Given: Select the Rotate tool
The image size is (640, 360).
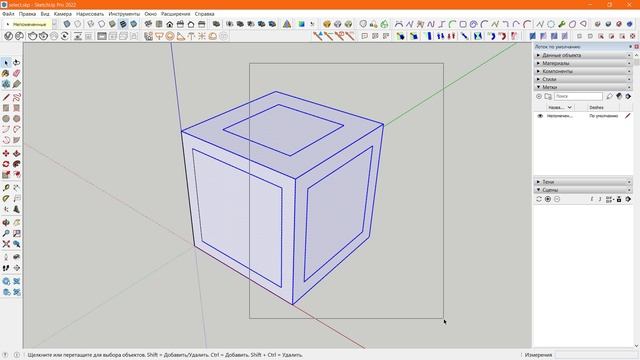Looking at the screenshot, I should (6, 164).
